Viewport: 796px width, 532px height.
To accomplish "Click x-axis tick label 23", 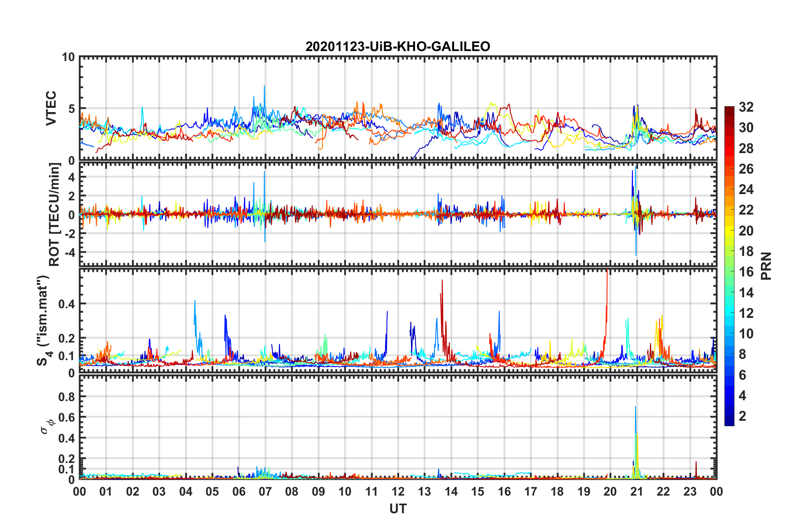I will pyautogui.click(x=690, y=491).
